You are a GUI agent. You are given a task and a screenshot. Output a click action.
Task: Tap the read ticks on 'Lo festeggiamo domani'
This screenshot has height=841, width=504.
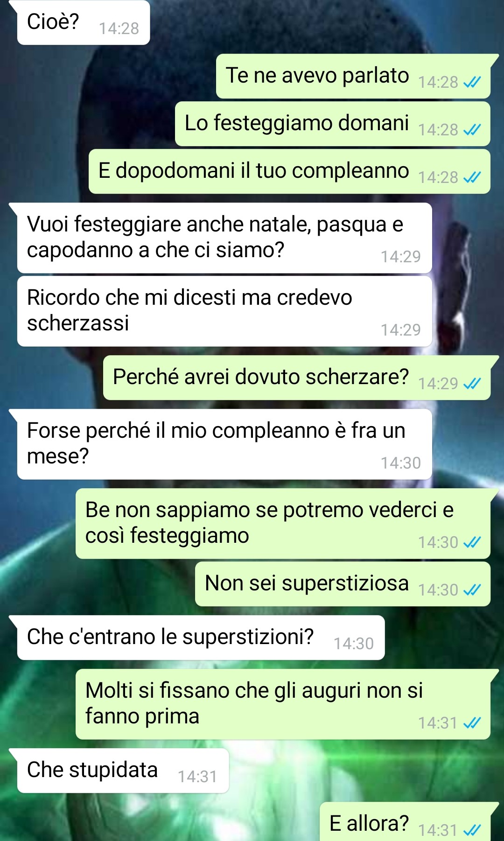pos(472,130)
